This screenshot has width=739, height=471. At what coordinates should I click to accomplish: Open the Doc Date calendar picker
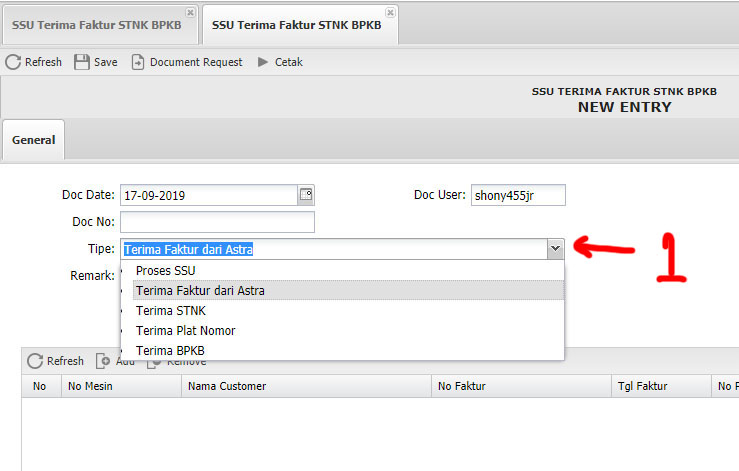306,195
